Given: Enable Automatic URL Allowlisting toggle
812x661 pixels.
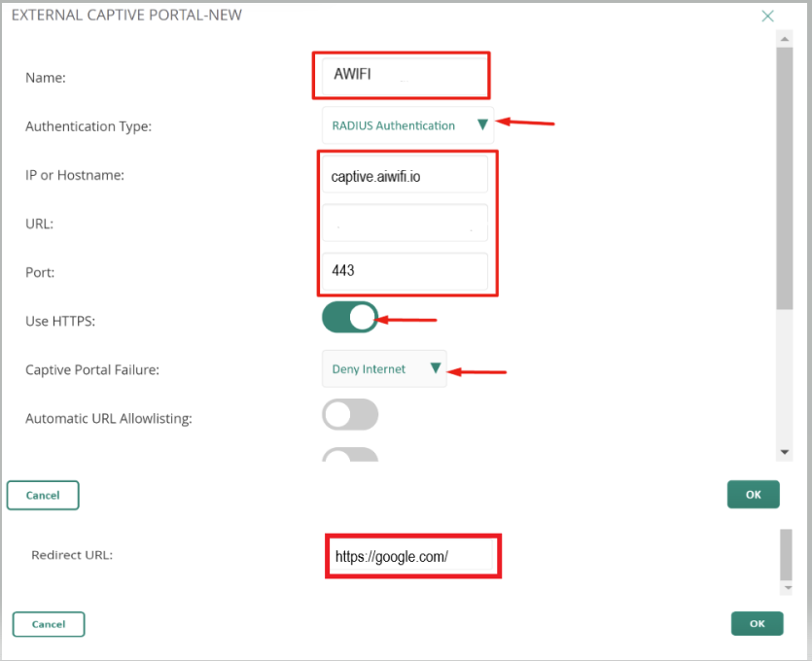Looking at the screenshot, I should click(350, 415).
